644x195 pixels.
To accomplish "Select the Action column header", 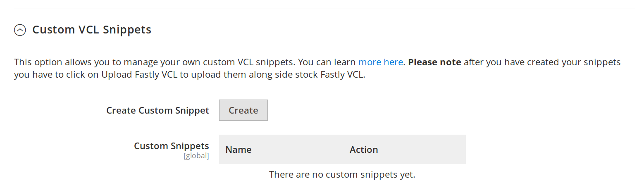I will tap(364, 150).
